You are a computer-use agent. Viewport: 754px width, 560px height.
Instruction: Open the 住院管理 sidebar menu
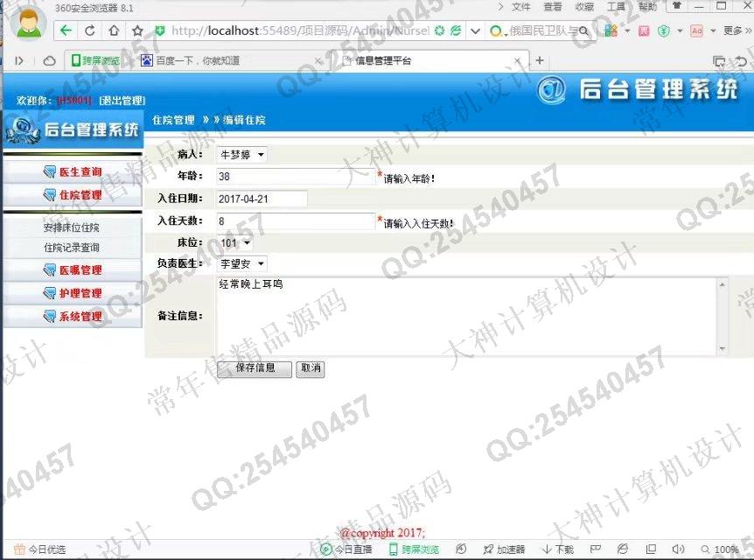tap(73, 195)
